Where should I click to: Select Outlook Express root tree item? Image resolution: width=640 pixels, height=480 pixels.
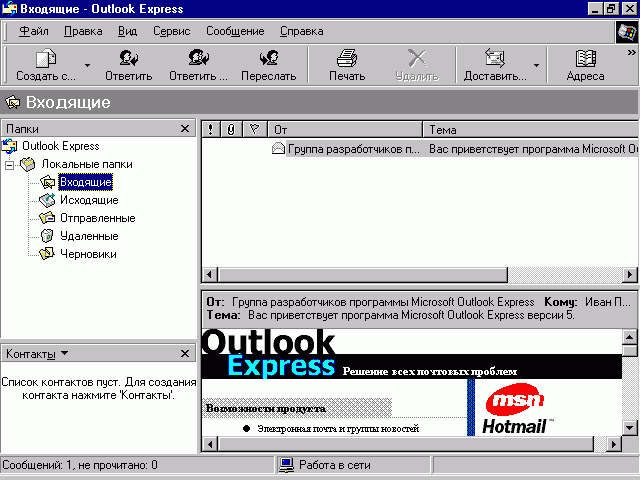(61, 146)
